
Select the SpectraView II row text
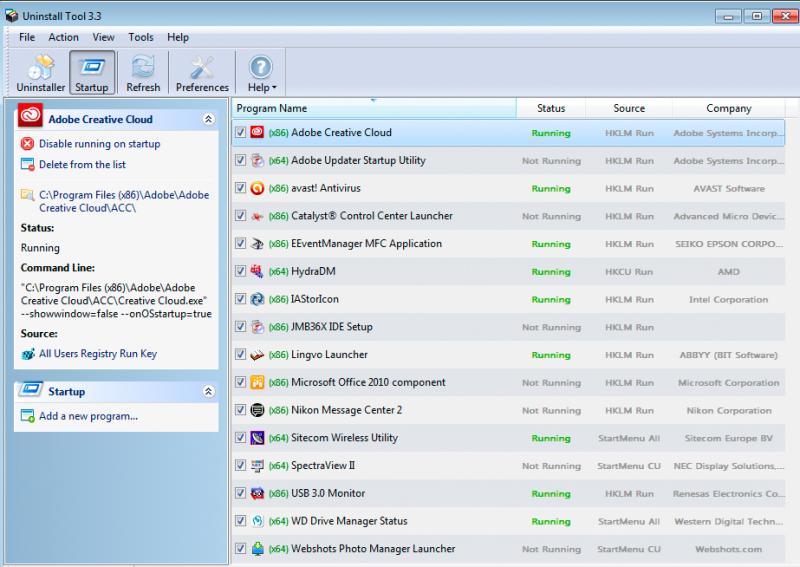pyautogui.click(x=323, y=465)
